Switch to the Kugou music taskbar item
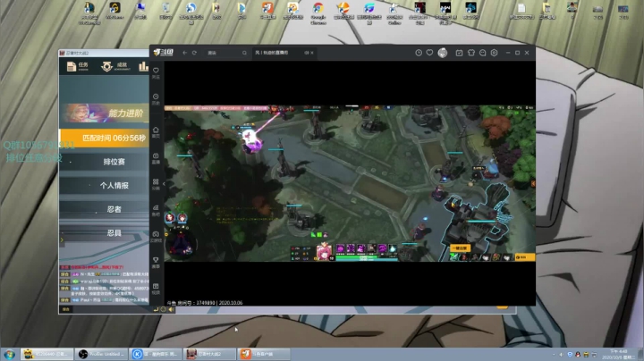This screenshot has height=361, width=644. (x=156, y=354)
